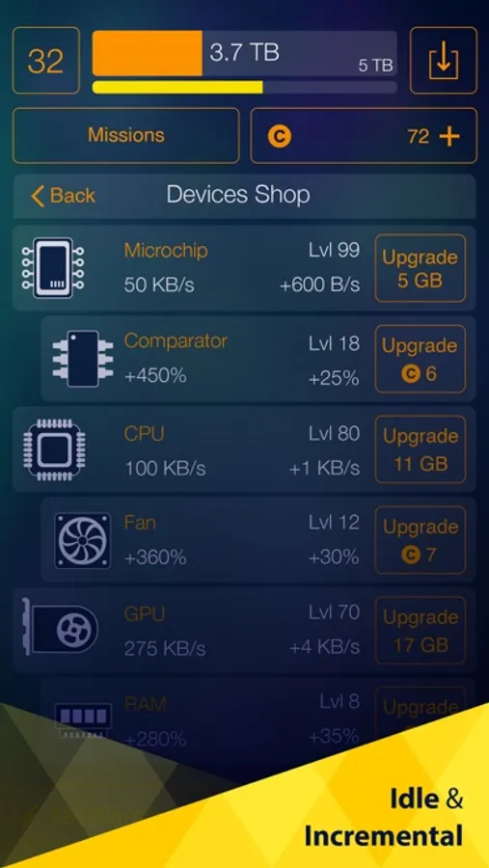Upgrade Comparator for 6 coins
The width and height of the screenshot is (489, 868).
point(420,360)
